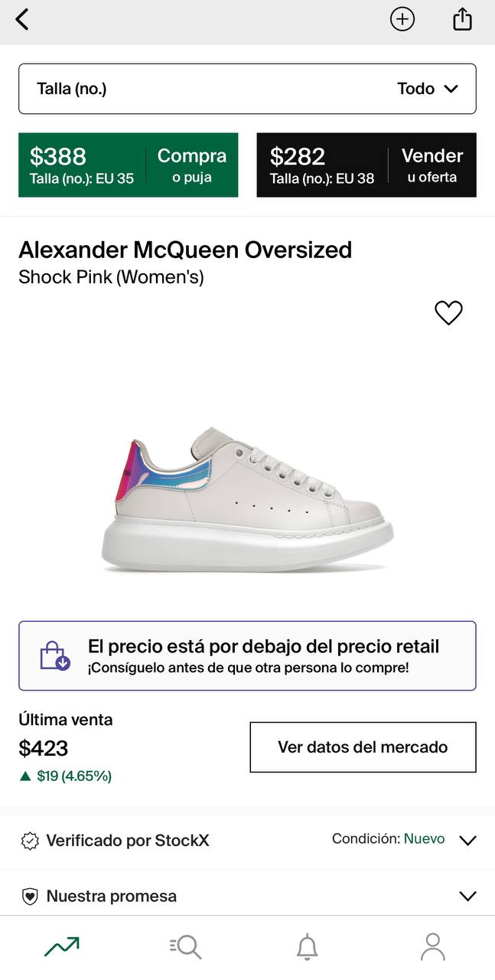The width and height of the screenshot is (495, 980).
Task: Favorite the sneaker with the heart icon
Action: point(448,312)
